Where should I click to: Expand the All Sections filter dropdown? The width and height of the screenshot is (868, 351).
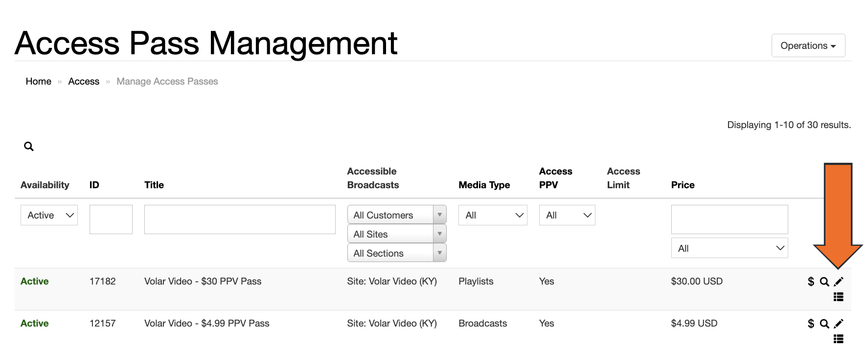(397, 253)
